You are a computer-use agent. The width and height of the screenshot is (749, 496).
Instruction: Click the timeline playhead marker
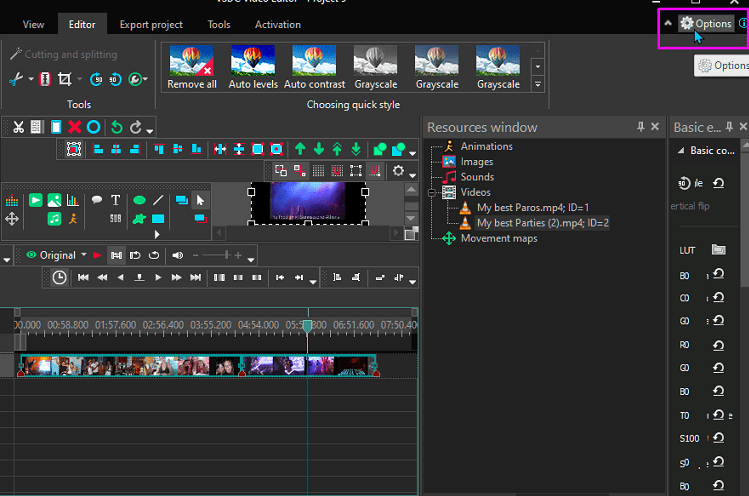point(308,326)
